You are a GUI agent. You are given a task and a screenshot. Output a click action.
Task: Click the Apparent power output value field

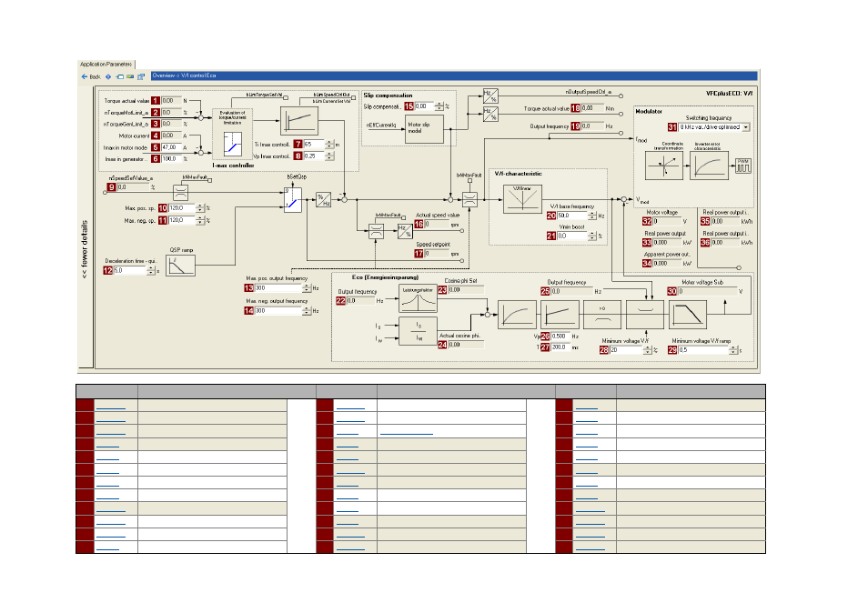pos(667,264)
